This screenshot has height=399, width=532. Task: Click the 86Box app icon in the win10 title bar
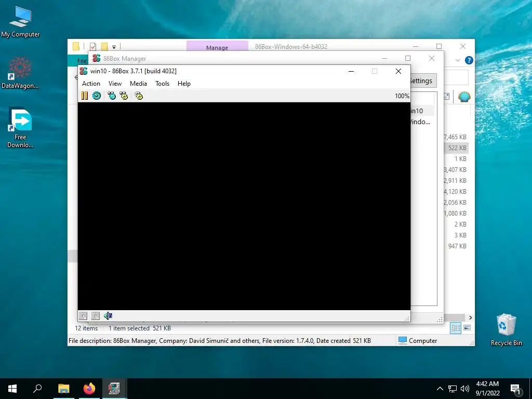click(x=84, y=71)
